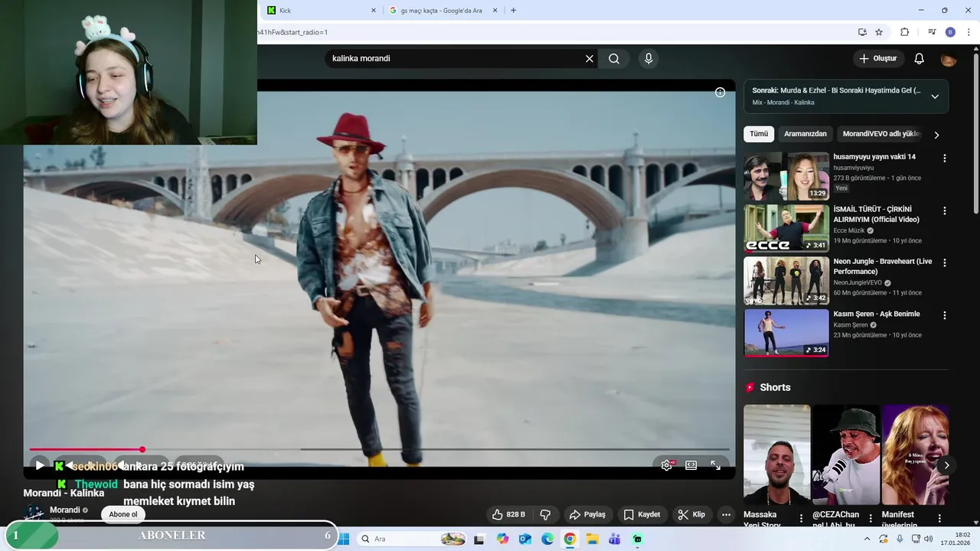Like the video with 828 B likes
This screenshot has height=551, width=980.
508,514
